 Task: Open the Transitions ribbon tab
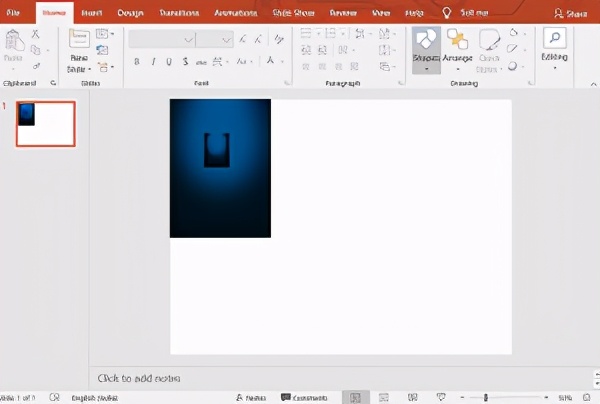click(179, 13)
